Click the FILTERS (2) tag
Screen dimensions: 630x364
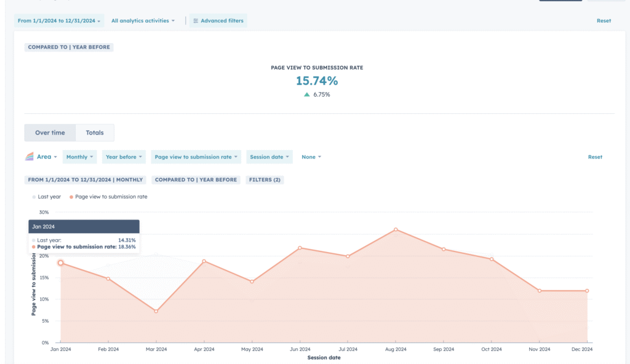tap(265, 180)
